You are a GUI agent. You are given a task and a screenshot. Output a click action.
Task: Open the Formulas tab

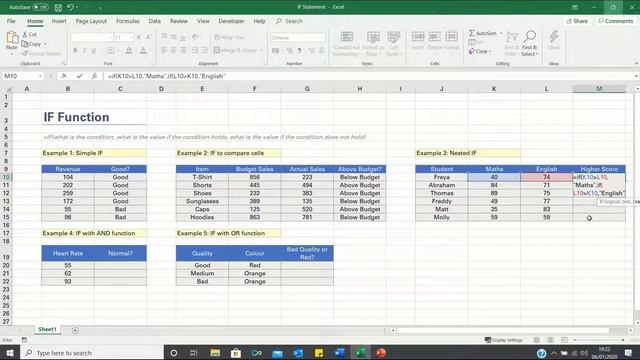pyautogui.click(x=128, y=21)
